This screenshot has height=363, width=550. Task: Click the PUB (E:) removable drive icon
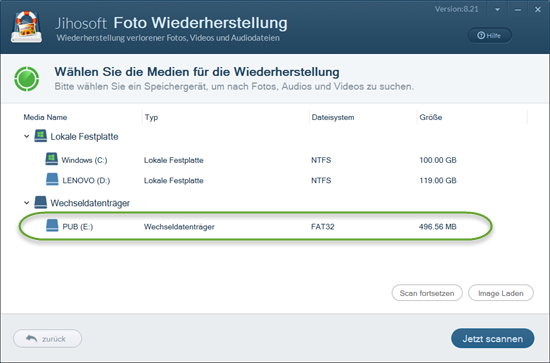tap(52, 226)
